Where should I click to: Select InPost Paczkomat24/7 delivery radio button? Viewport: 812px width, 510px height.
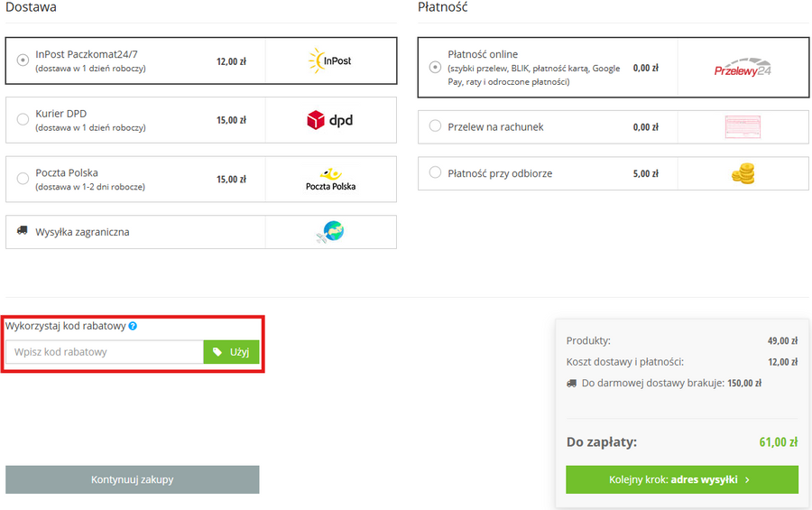(23, 60)
